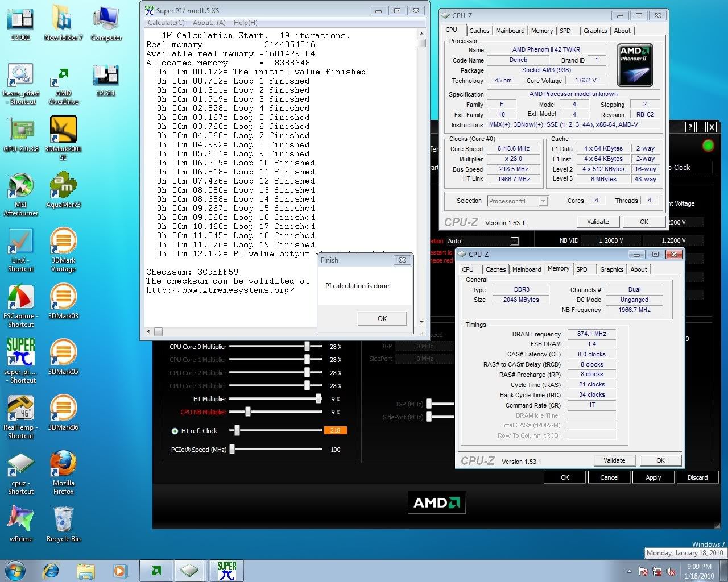Click the CPU NB Multiplier slider handle
Viewport: 728px width, 582px height.
(248, 411)
